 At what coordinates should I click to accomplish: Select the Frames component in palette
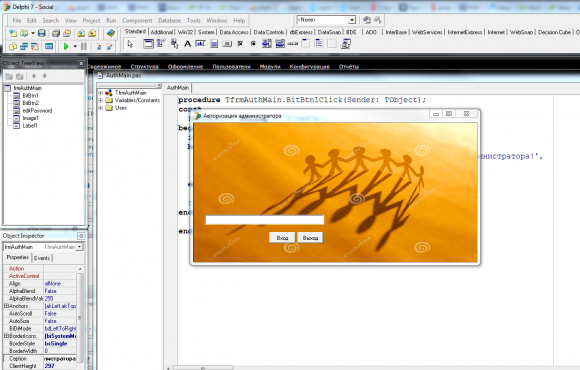coord(148,44)
